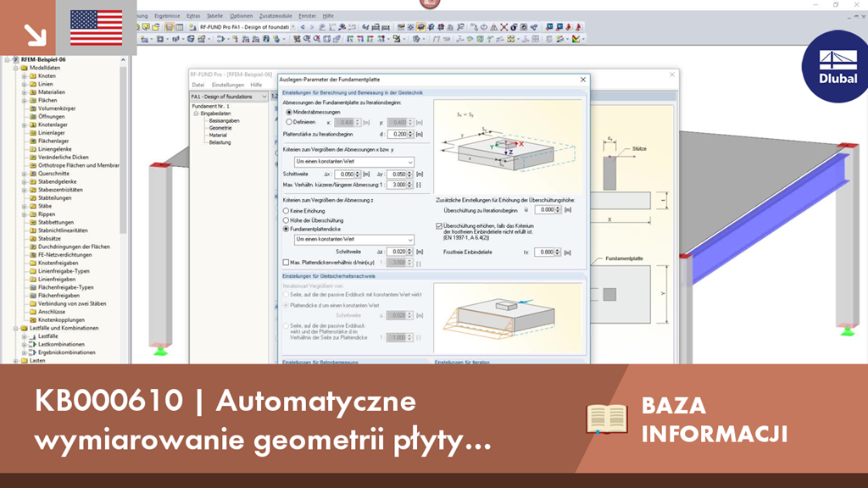
Task: Close the RF-FUND Pro window behind dialog
Action: [x=672, y=75]
